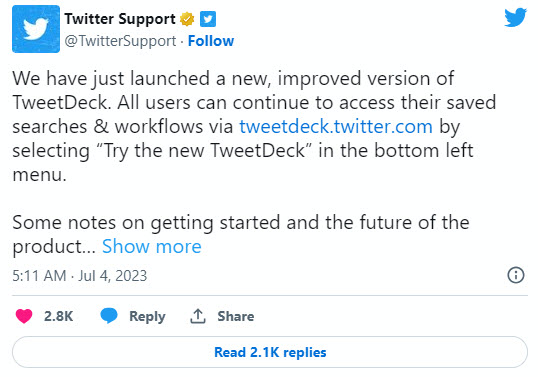Open the @TwitterSupport handle link
Screen dimensions: 538x377
coord(120,41)
